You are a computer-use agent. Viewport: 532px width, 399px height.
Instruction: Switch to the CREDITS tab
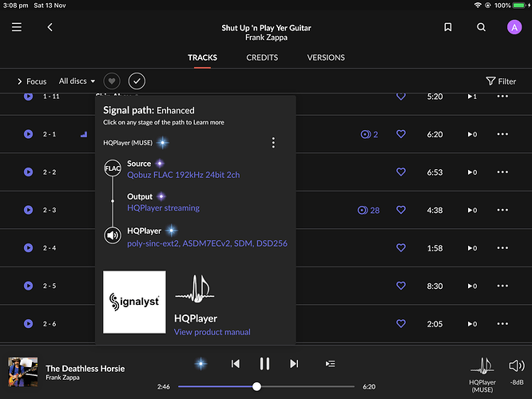click(x=262, y=57)
